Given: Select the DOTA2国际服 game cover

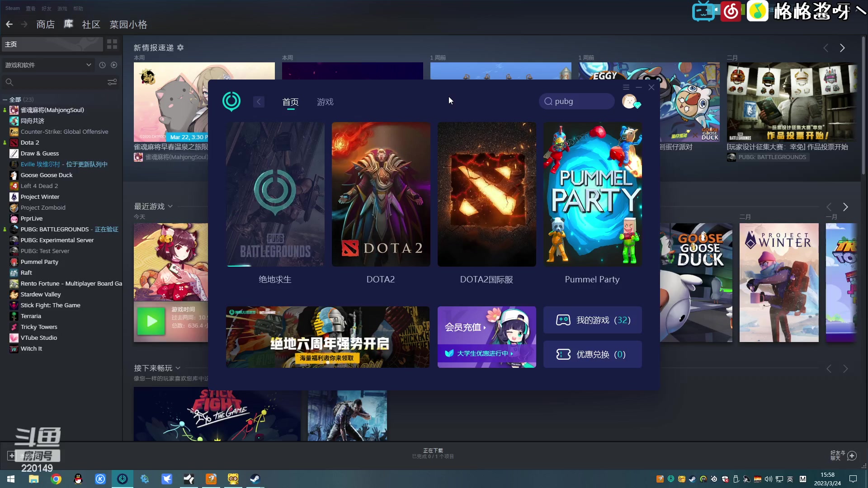Looking at the screenshot, I should tap(486, 194).
